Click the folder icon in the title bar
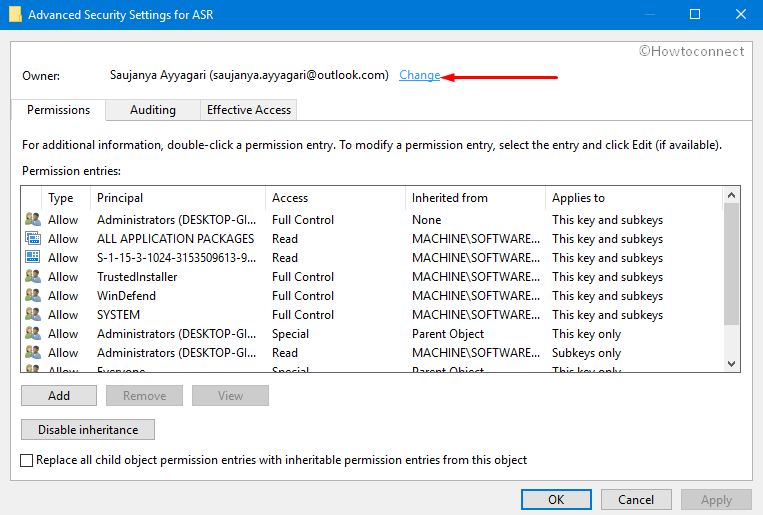Viewport: 763px width, 515px height. click(x=14, y=14)
